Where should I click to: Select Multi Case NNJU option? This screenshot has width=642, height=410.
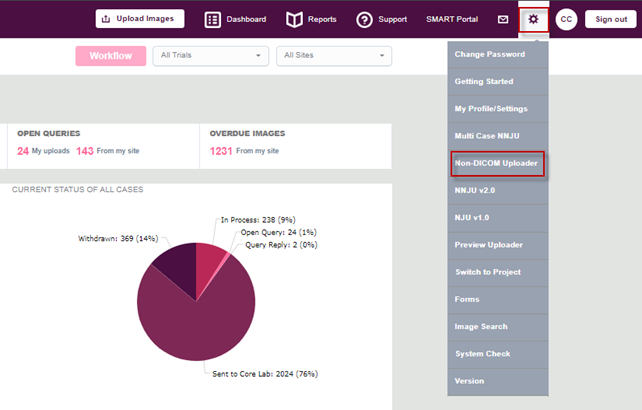[487, 136]
